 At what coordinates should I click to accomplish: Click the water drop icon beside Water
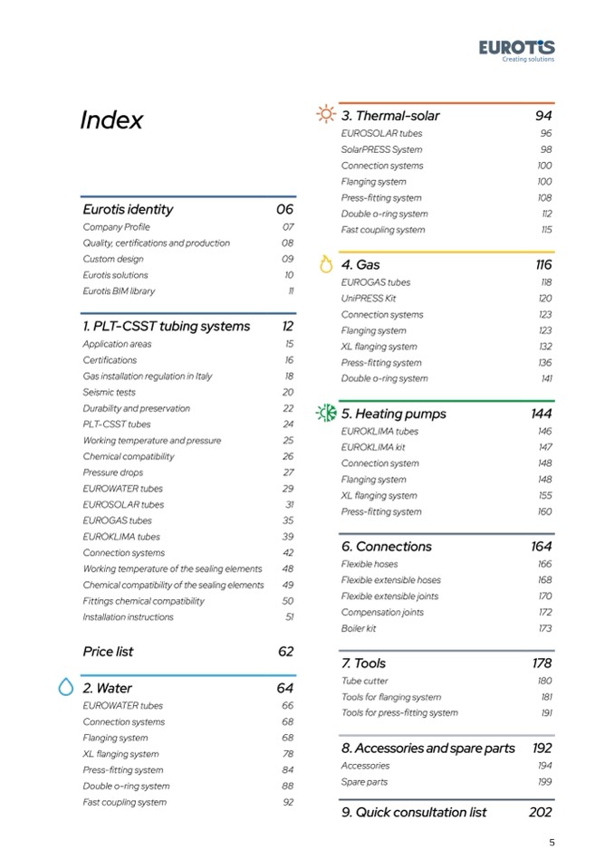pos(65,688)
